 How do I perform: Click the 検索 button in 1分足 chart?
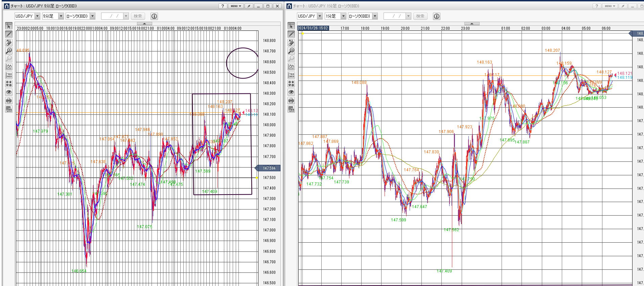[x=420, y=16]
